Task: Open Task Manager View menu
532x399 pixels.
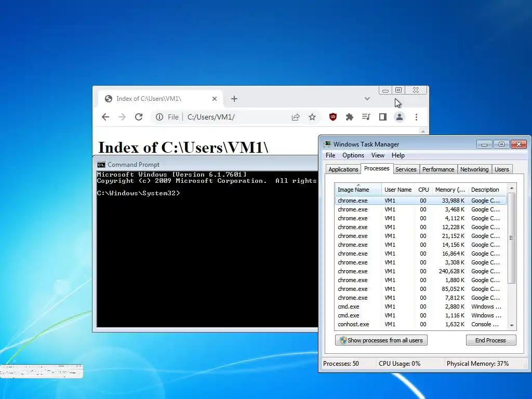Action: 378,155
